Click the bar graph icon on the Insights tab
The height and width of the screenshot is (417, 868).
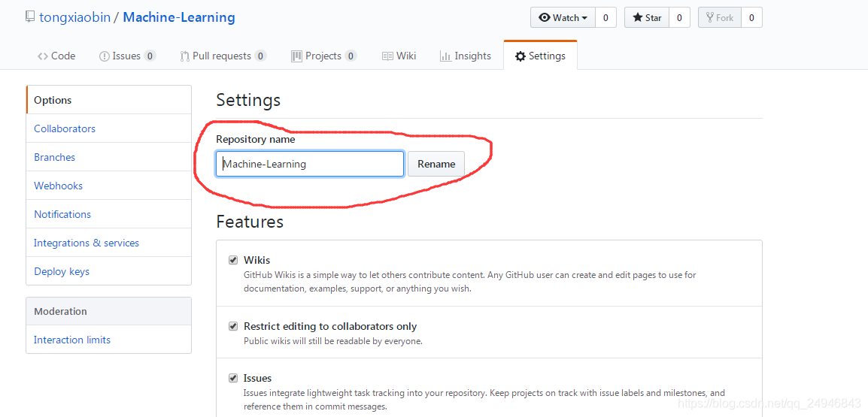tap(445, 56)
